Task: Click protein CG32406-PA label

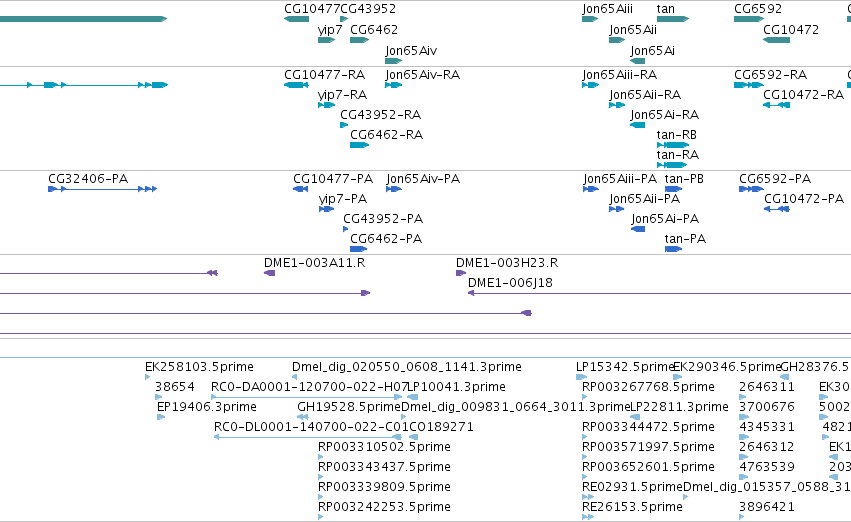Action: [x=88, y=179]
